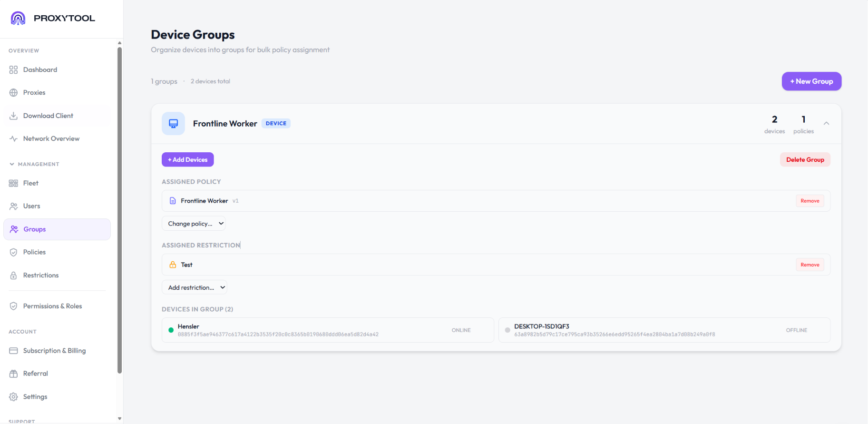868x424 pixels.
Task: Open the Users page
Action: [x=57, y=206]
